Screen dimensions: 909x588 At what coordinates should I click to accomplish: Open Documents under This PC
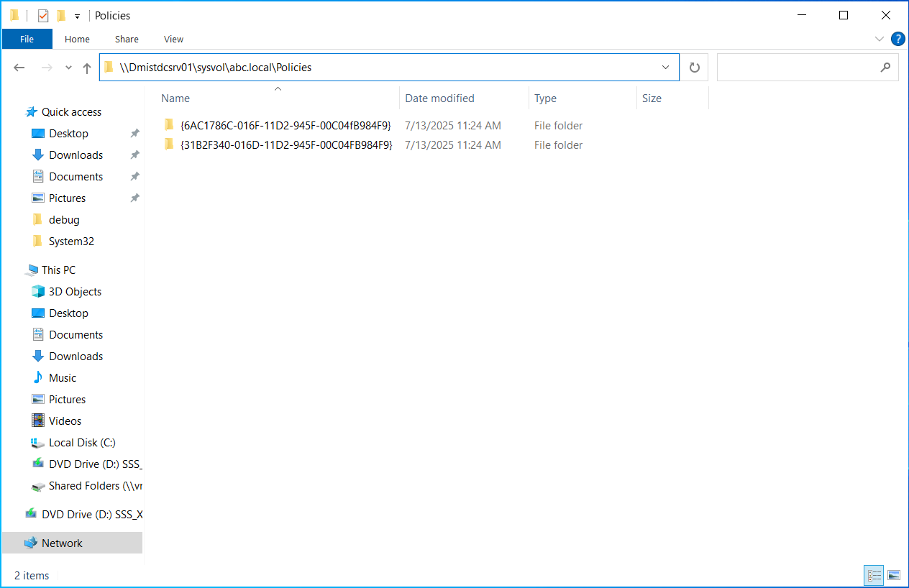76,335
